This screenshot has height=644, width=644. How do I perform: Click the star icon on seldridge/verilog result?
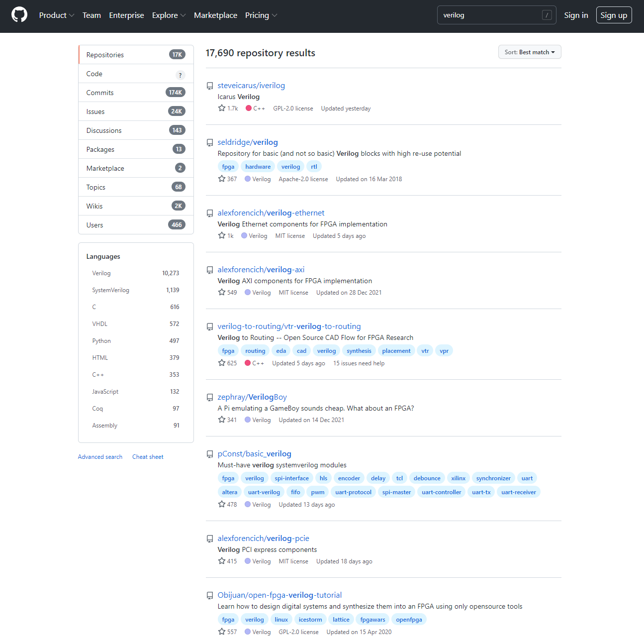coord(221,178)
